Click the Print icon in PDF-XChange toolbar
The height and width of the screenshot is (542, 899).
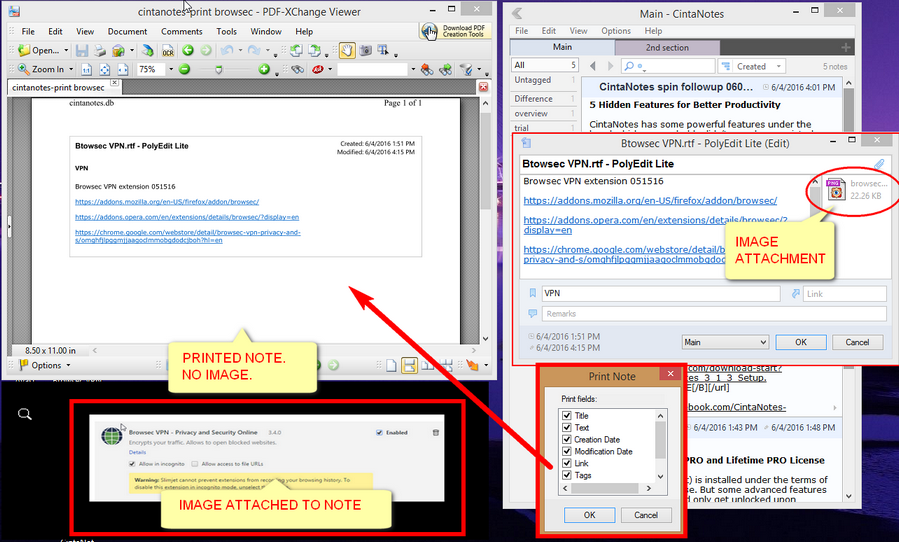100,50
